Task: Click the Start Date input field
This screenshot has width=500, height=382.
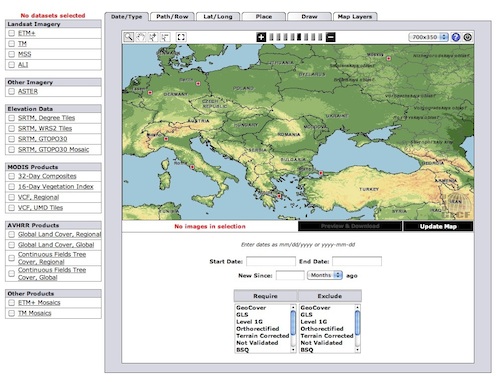Action: [x=271, y=261]
